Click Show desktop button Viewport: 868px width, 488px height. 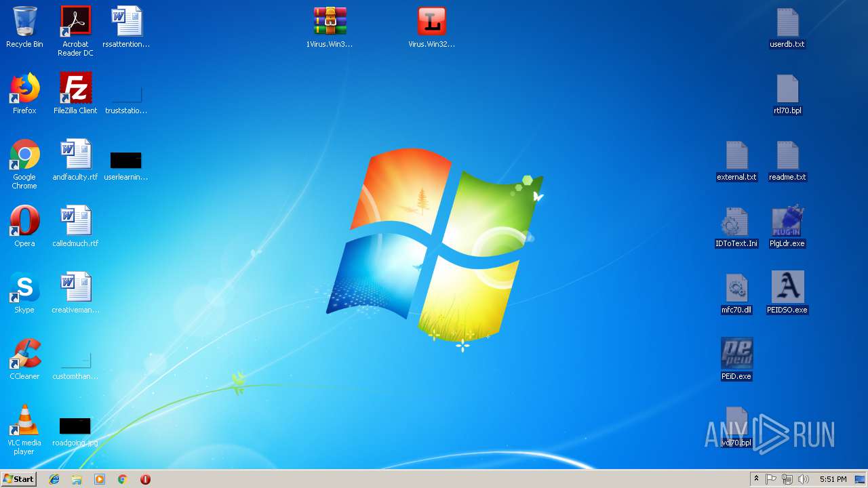click(x=860, y=479)
